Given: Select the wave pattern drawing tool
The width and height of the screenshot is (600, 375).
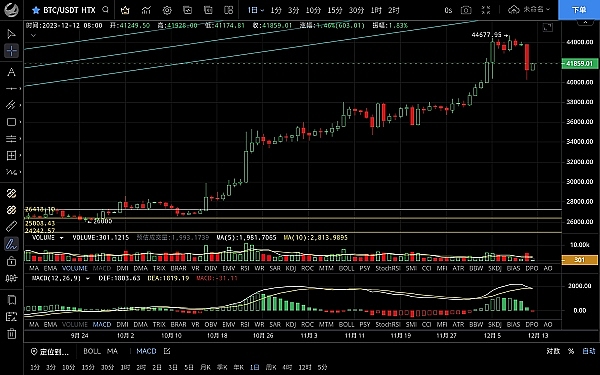Looking at the screenshot, I should pos(11,172).
